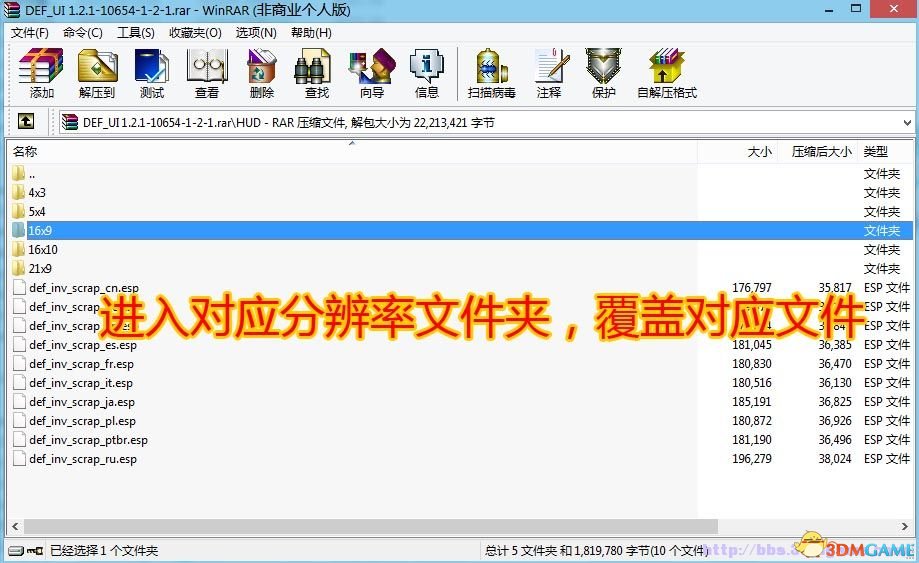The image size is (919, 563).
Task: Open the 收藏夹(O) menu
Action: tap(195, 33)
